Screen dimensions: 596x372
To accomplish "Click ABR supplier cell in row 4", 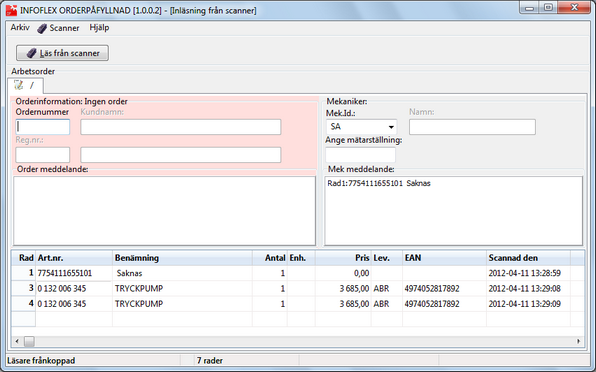I will [x=387, y=304].
